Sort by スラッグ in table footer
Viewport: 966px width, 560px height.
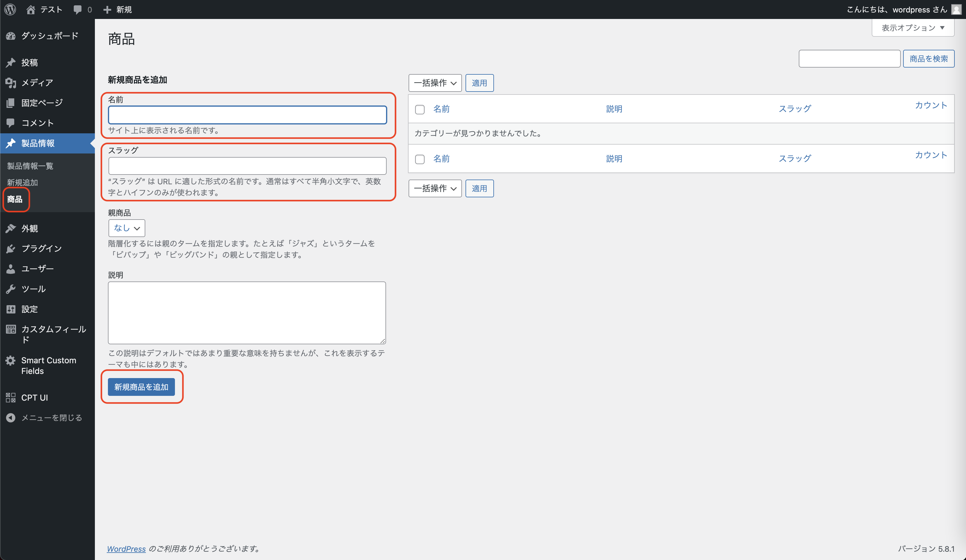click(x=795, y=159)
